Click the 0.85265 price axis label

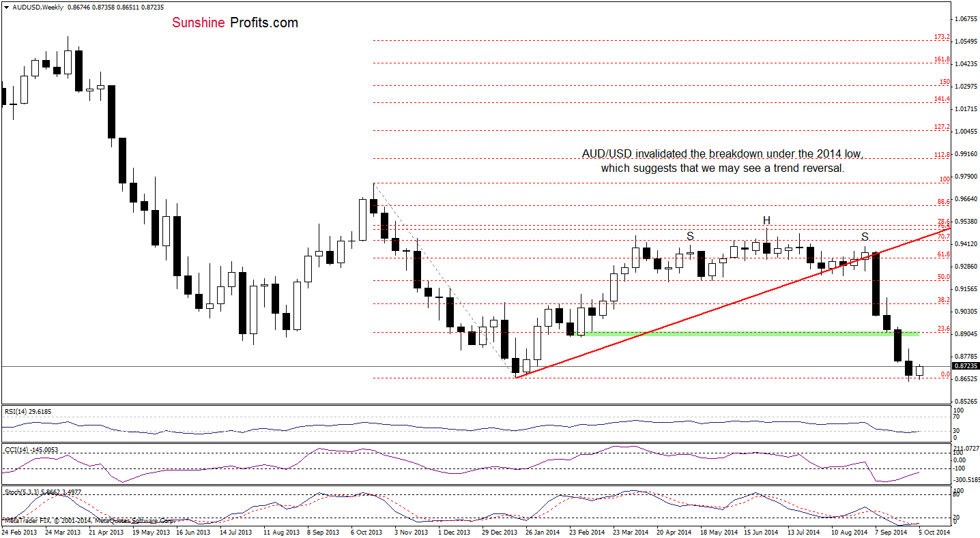[x=966, y=402]
